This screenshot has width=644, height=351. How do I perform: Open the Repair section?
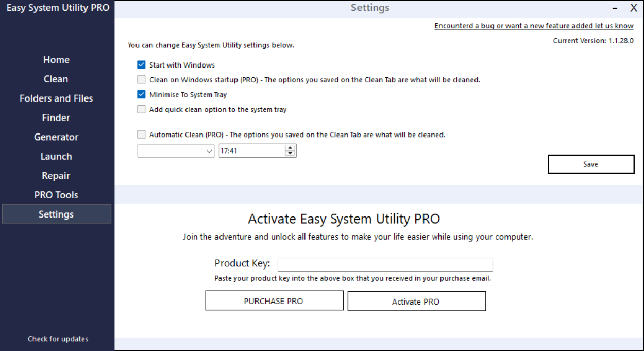[x=56, y=176]
